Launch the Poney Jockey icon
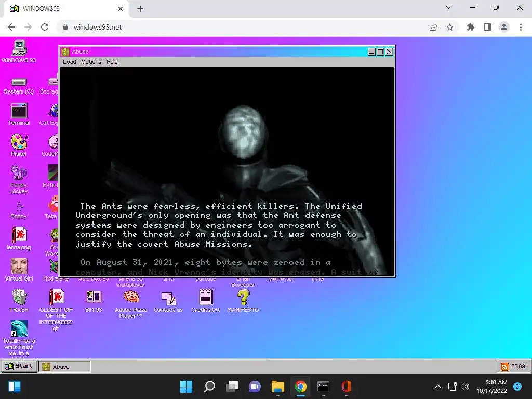 point(19,179)
